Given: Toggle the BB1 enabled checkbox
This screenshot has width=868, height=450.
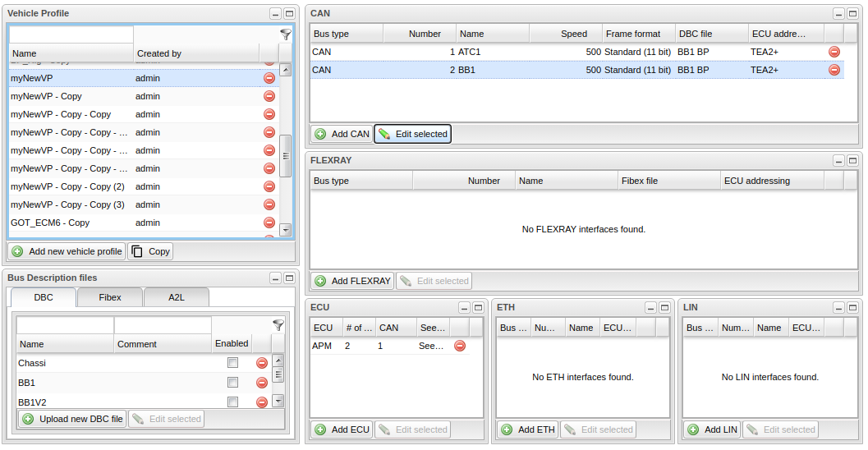Looking at the screenshot, I should tap(232, 383).
